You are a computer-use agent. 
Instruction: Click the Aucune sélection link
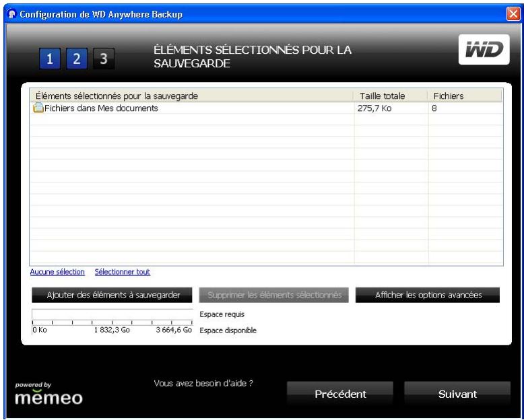click(x=57, y=272)
